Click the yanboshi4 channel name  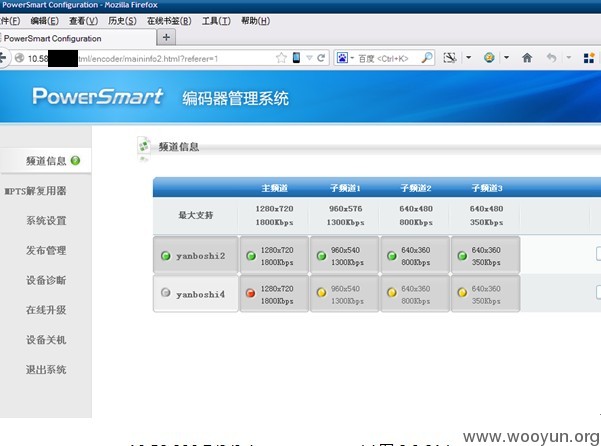[200, 295]
